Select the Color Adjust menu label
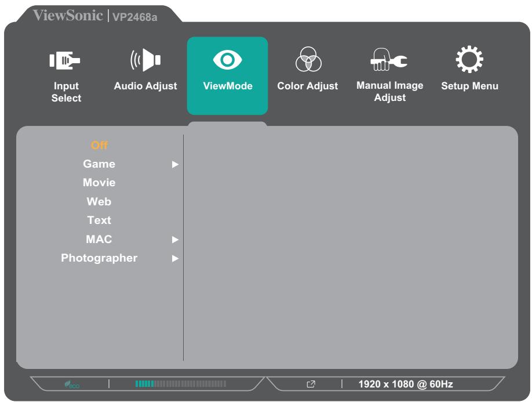 [x=307, y=86]
